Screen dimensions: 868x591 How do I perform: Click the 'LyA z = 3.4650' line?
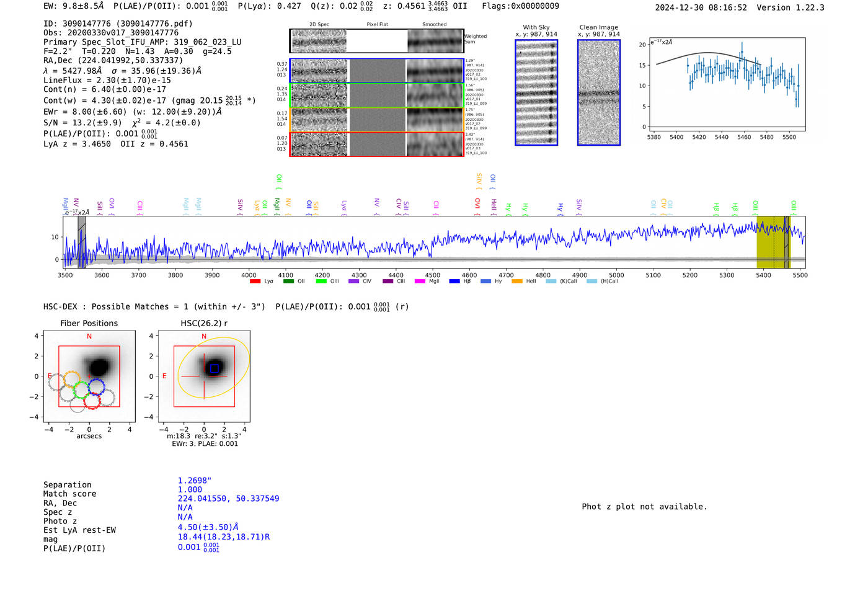[x=77, y=144]
